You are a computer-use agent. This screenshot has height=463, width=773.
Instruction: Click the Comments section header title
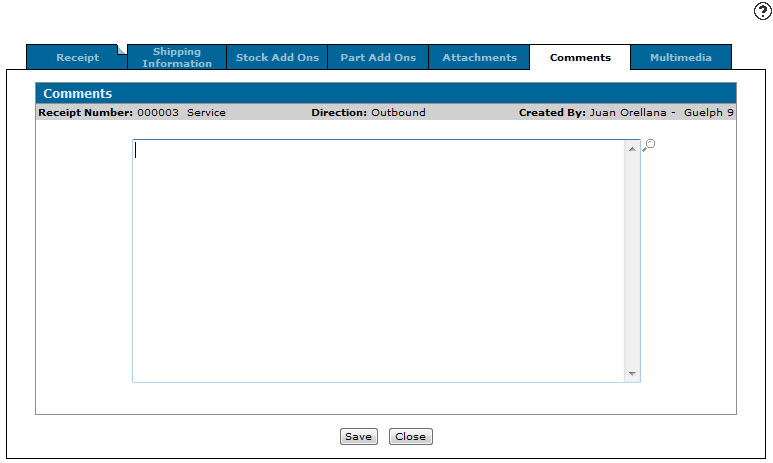point(77,94)
